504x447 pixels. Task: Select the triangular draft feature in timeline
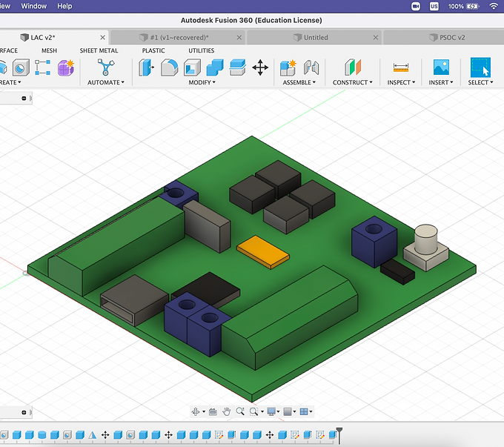[92, 435]
